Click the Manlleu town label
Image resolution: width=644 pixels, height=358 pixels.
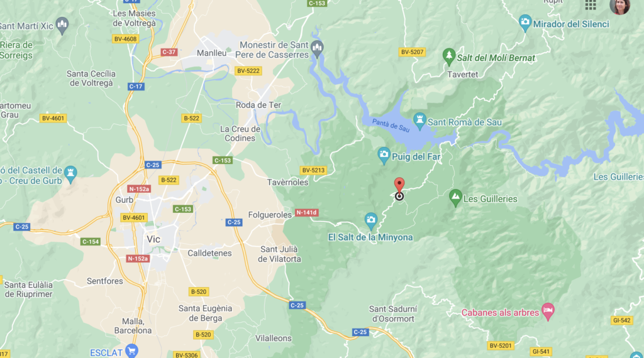click(211, 53)
